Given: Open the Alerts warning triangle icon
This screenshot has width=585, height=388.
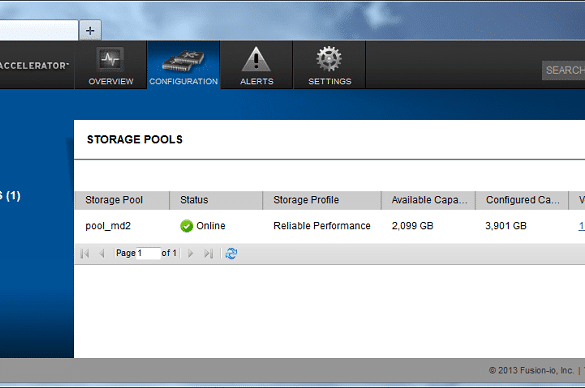Looking at the screenshot, I should coord(256,59).
